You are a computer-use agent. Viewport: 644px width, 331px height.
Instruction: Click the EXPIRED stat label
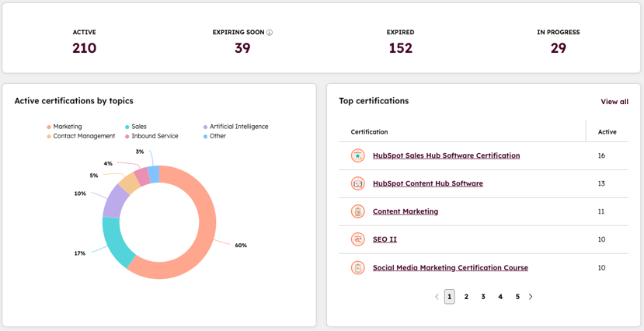(x=400, y=33)
